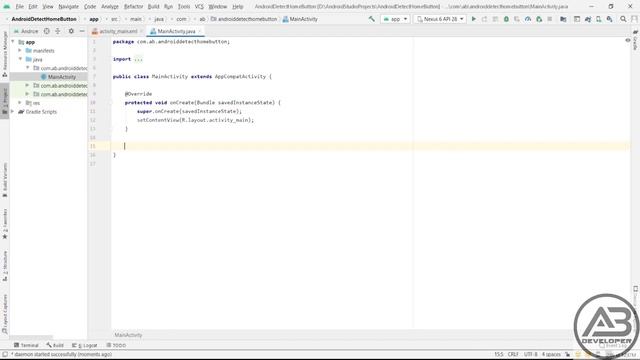
Task: Open the run configuration app dropdown
Action: point(395,19)
